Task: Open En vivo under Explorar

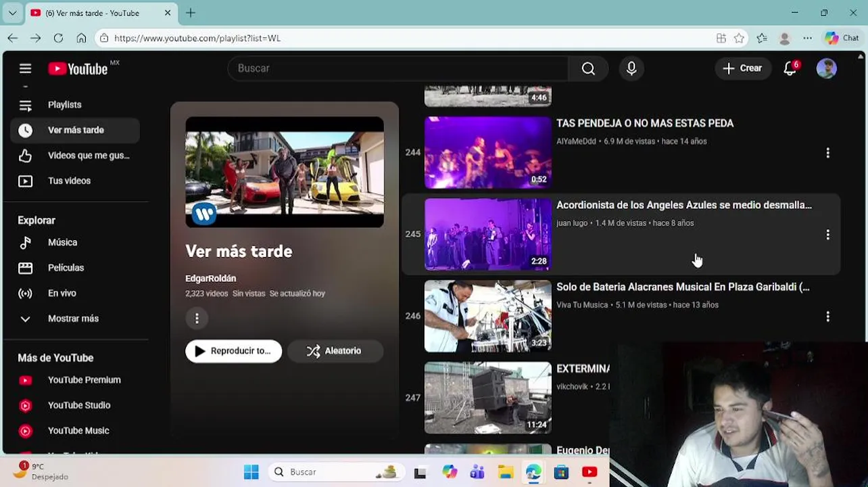Action: pyautogui.click(x=74, y=293)
